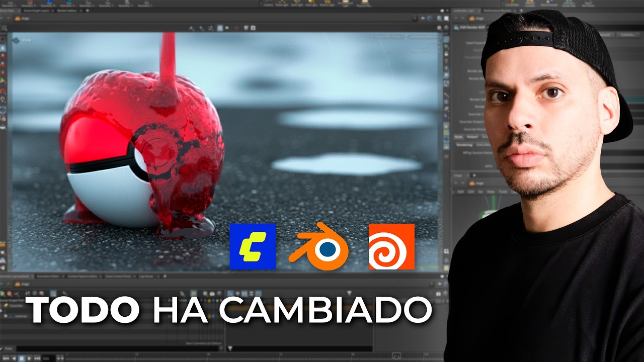Image resolution: width=644 pixels, height=362 pixels.
Task: Click the Filter field in the scene graph pane
Action: [x=118, y=348]
